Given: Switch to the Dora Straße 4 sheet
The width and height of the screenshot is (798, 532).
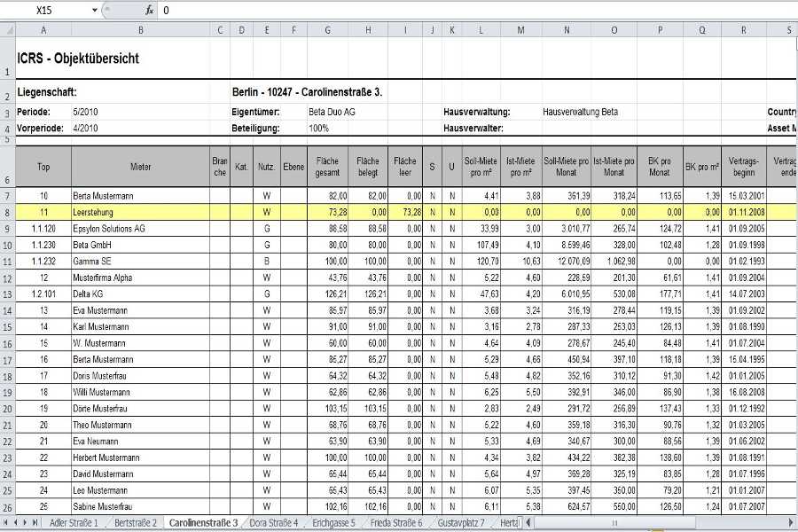Looking at the screenshot, I should click(x=274, y=523).
